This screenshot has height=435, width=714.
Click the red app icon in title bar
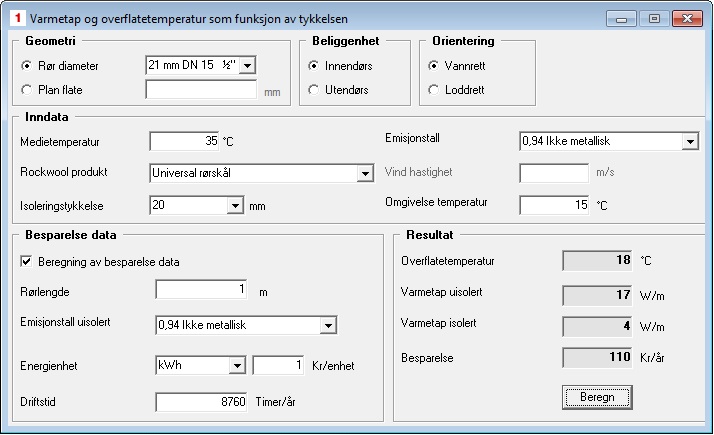point(18,18)
